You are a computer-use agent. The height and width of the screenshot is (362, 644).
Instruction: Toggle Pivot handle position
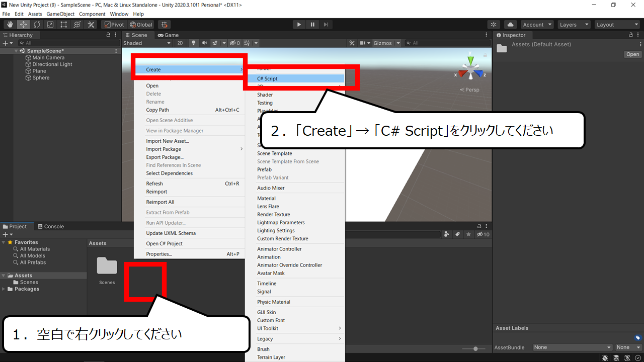pos(113,25)
